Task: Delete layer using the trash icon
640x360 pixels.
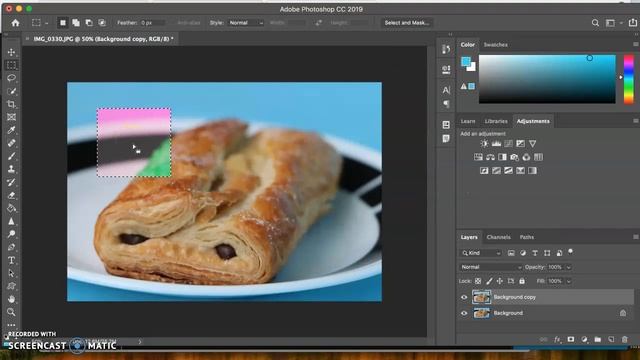Action: click(624, 339)
